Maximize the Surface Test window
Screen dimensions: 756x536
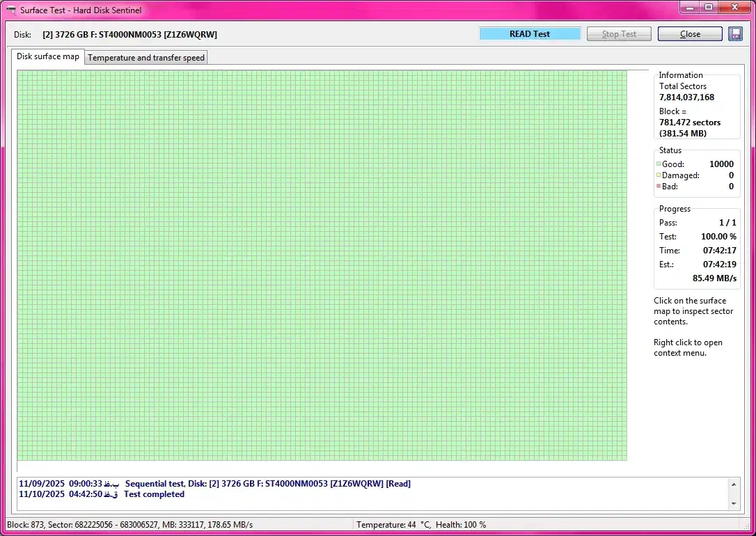pos(709,7)
